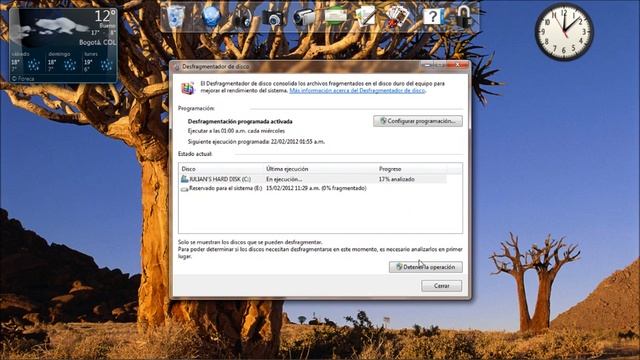This screenshot has height=360, width=640.
Task: Select Reservado para el sistema (E:) drive
Action: (222, 188)
